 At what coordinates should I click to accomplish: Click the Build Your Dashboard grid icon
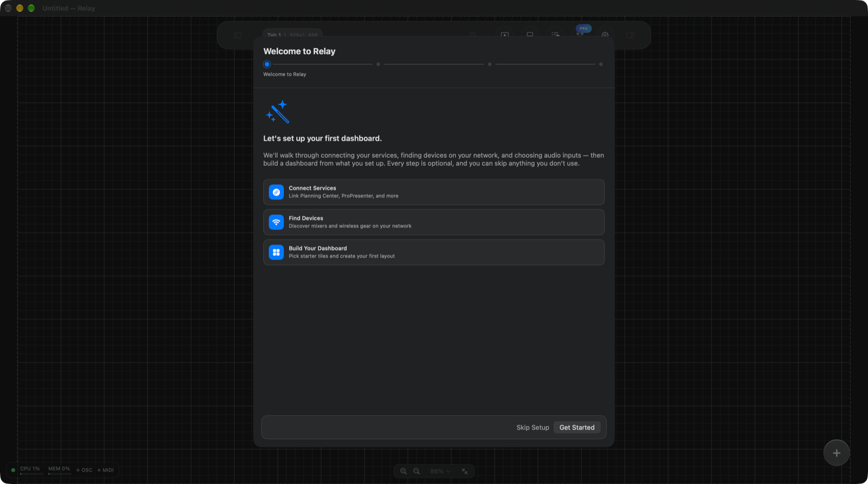coord(276,252)
